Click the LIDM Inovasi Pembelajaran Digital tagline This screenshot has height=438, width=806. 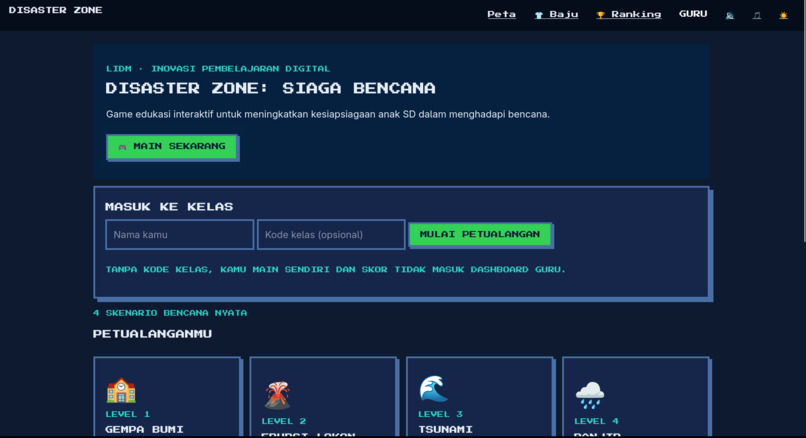(x=218, y=68)
